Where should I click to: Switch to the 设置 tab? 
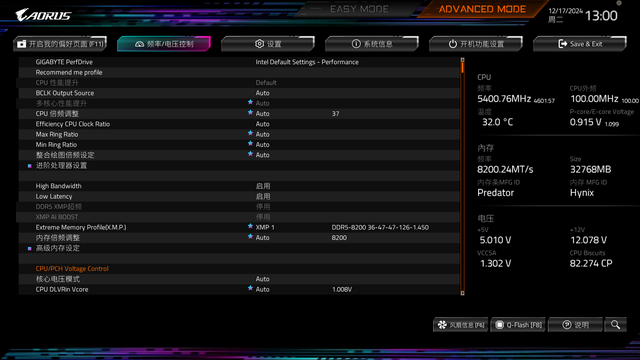(268, 44)
